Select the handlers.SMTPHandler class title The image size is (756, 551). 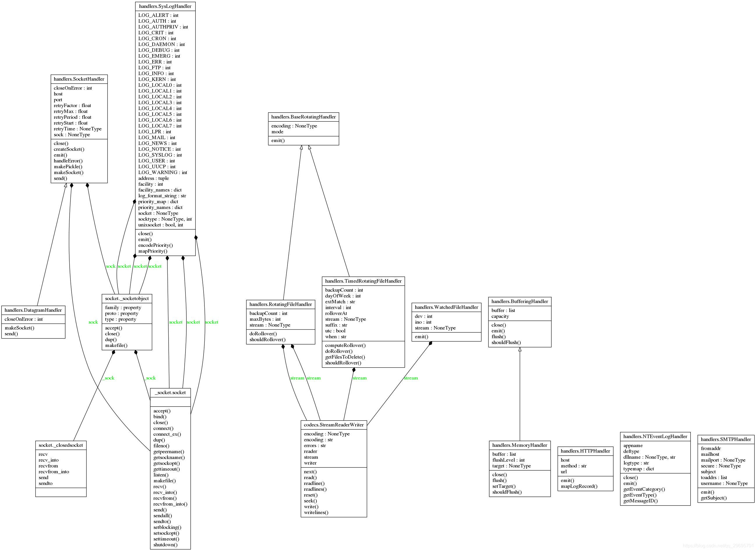click(x=726, y=440)
